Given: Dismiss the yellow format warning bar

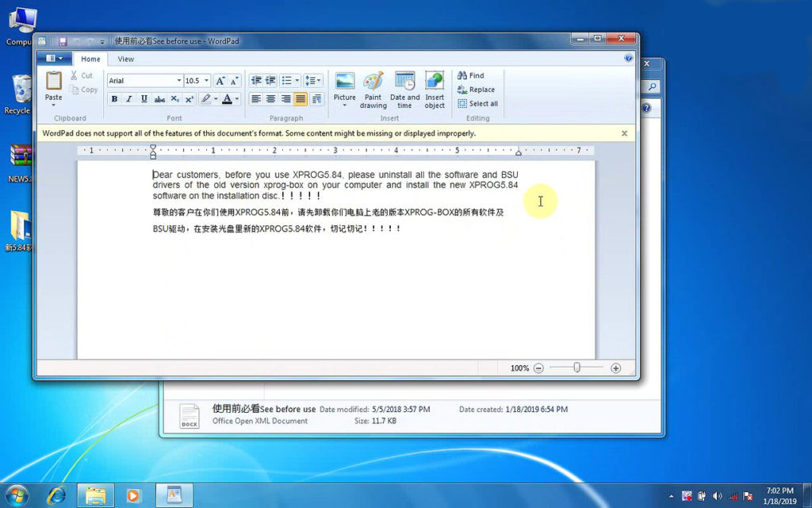Looking at the screenshot, I should [625, 133].
